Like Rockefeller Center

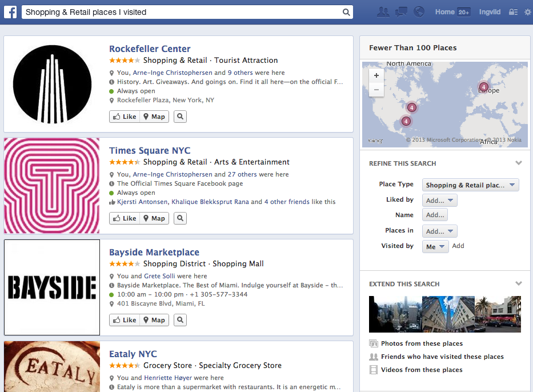coord(125,117)
